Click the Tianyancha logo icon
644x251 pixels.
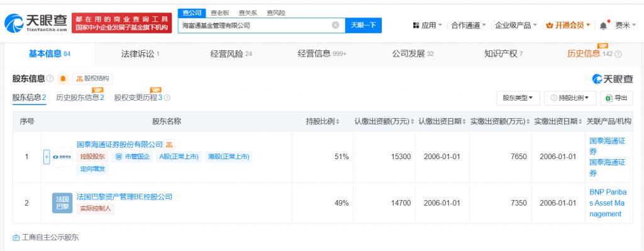[14, 23]
